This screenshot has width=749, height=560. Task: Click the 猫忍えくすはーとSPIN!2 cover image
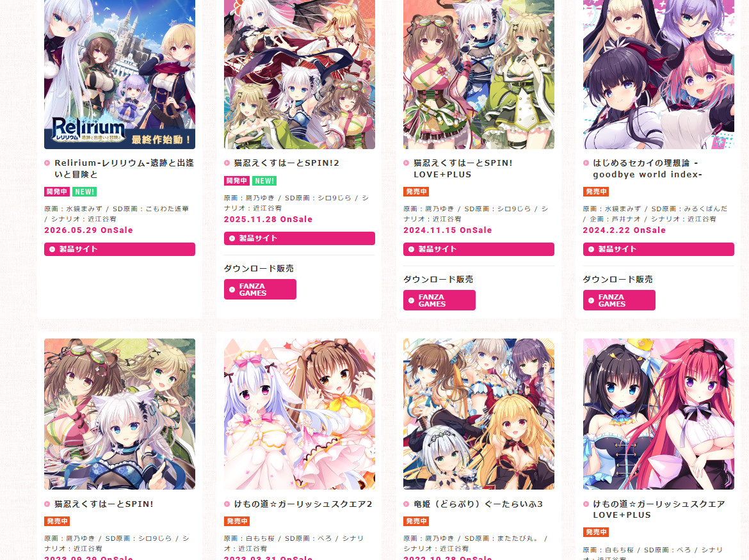pyautogui.click(x=300, y=74)
